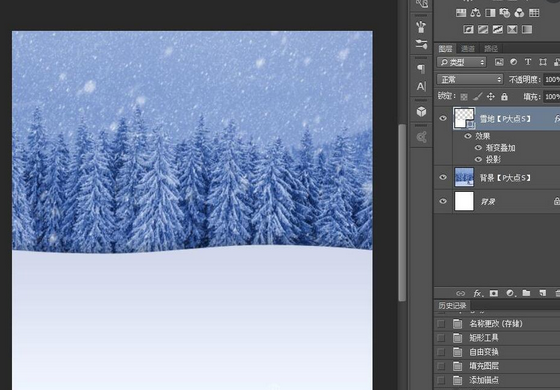
Task: Select the 历史记录 panel tab
Action: (x=452, y=306)
